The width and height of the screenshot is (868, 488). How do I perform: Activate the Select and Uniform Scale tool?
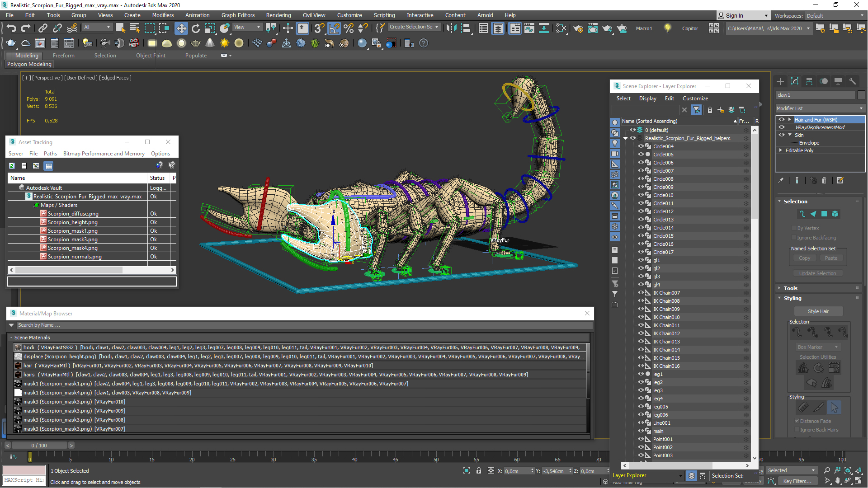tap(210, 28)
